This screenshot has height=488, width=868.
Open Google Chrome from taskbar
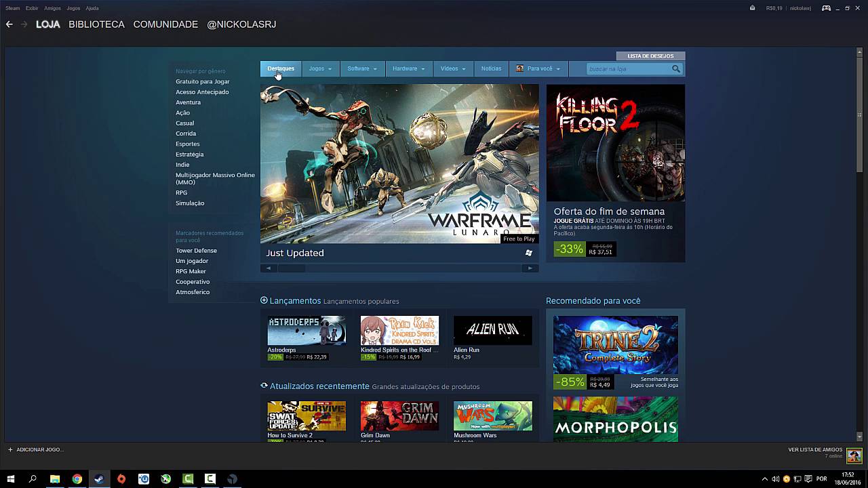[x=77, y=479]
